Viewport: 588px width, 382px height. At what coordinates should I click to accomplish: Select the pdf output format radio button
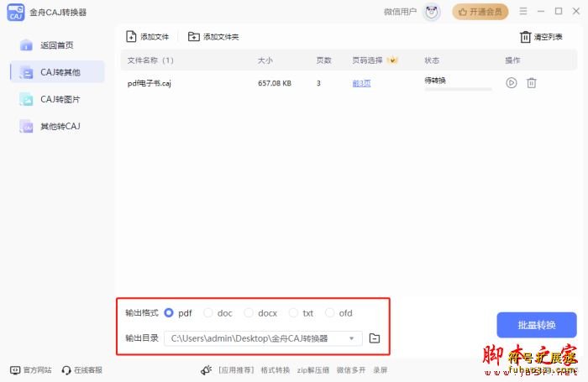click(x=169, y=312)
